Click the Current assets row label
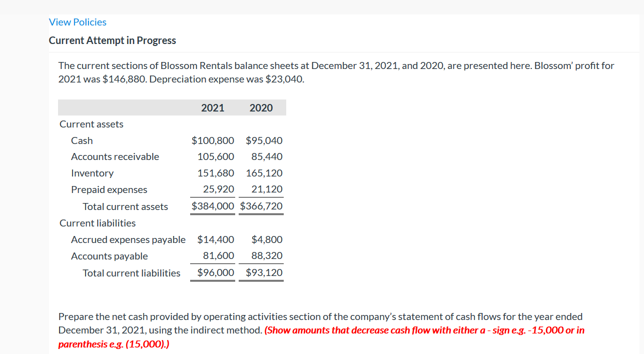This screenshot has width=644, height=354. [91, 124]
